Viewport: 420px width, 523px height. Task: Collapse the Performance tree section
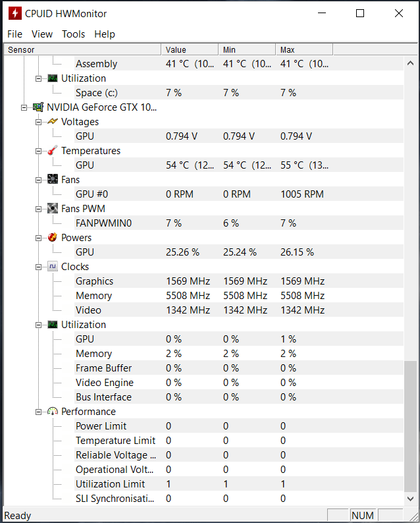click(x=39, y=412)
